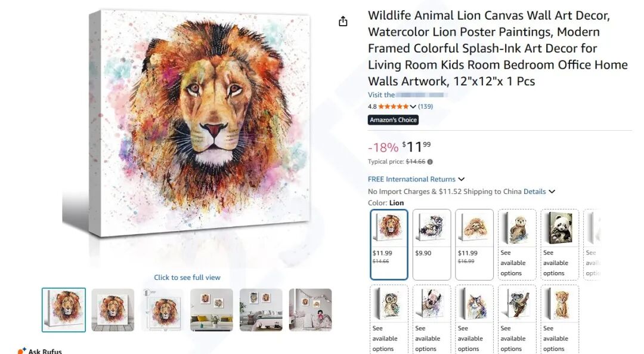Screen dimensions: 644x354
Task: Open the Ask Rufus assistant icon
Action: pyautogui.click(x=22, y=350)
